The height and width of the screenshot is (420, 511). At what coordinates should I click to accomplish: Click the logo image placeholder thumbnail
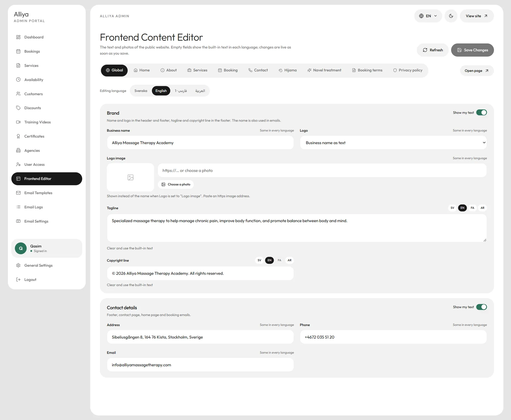point(130,177)
